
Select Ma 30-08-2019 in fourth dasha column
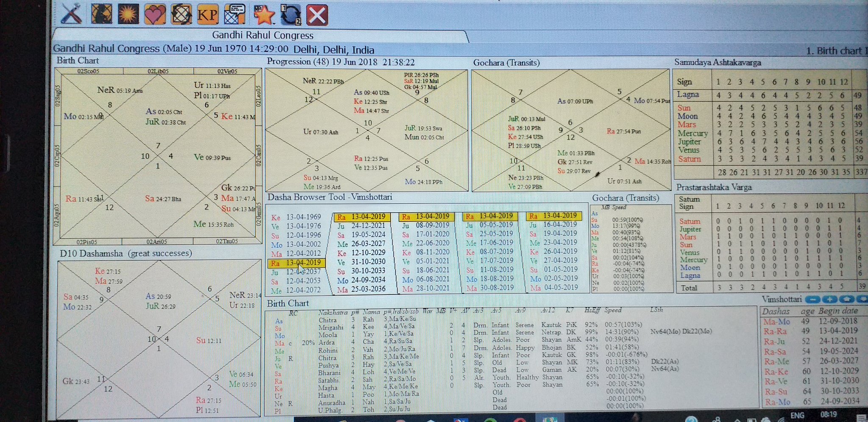coord(490,288)
